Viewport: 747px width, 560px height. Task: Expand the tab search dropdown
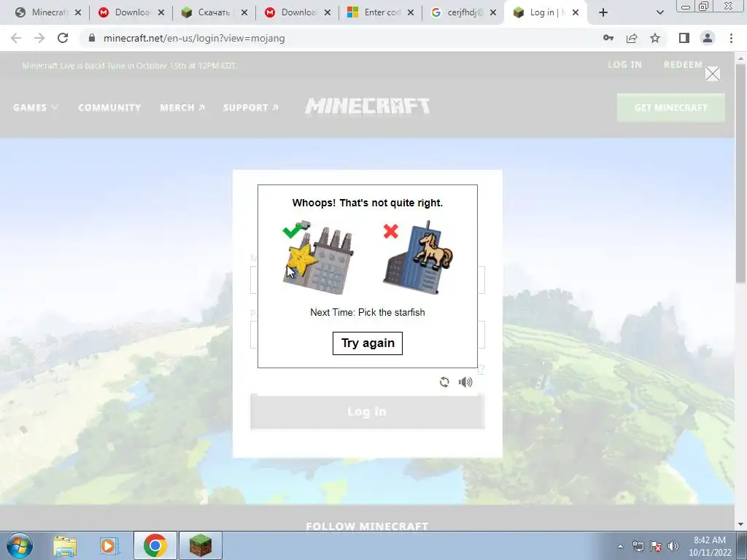pos(659,12)
